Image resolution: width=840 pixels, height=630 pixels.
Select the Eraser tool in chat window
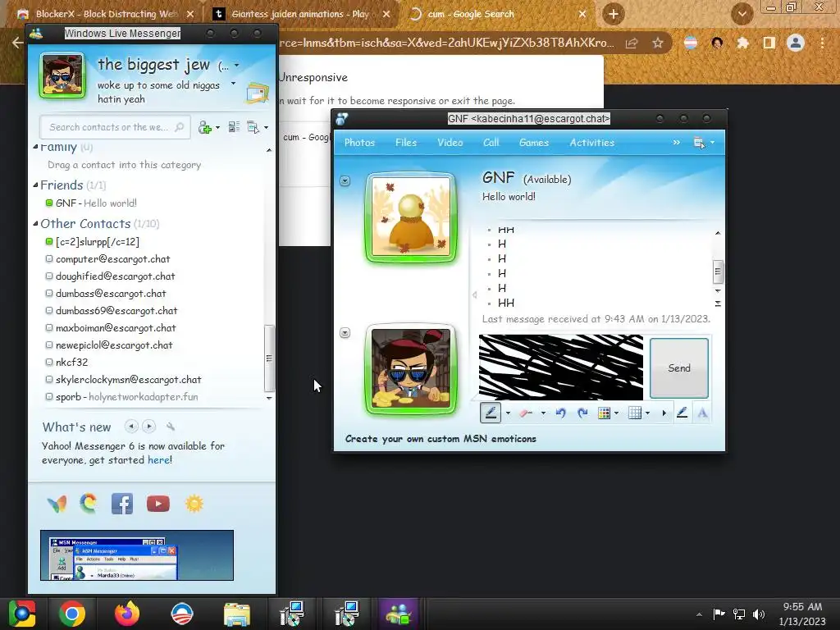pyautogui.click(x=526, y=413)
